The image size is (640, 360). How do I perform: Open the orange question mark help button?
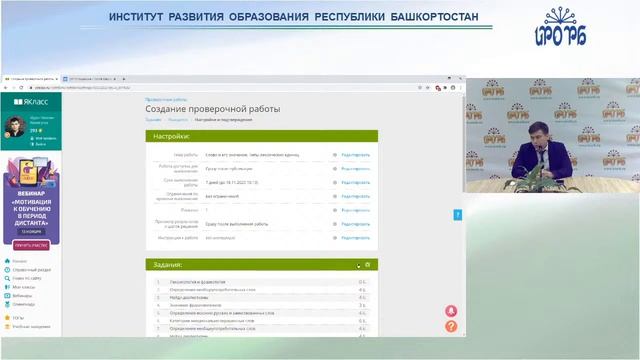[x=451, y=326]
